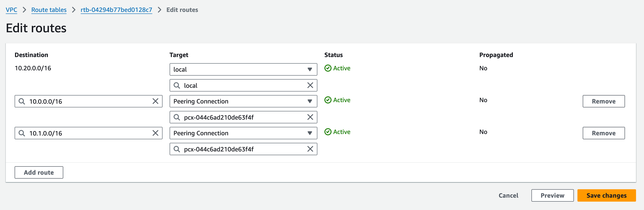
Task: Clear the 10.0.0.0/16 destination field
Action: [x=155, y=101]
